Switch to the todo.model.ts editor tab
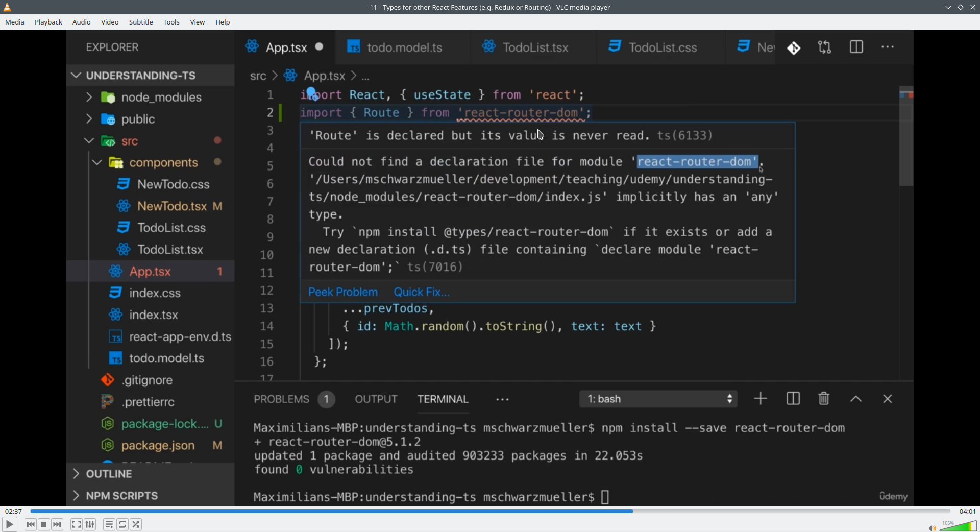The width and height of the screenshot is (980, 532). coord(403,47)
